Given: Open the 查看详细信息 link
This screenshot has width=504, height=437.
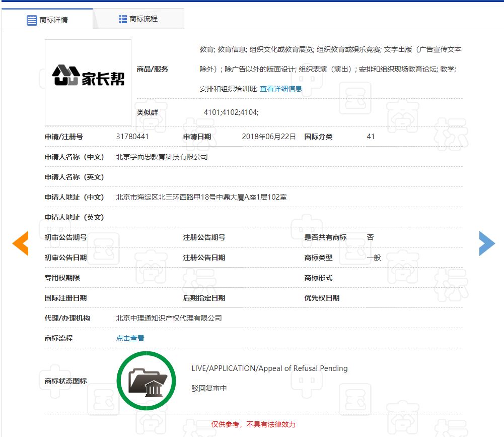Looking at the screenshot, I should (280, 88).
